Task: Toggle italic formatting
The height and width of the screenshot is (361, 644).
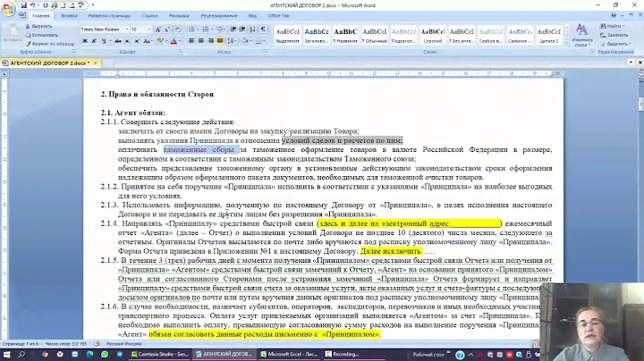Action: tap(93, 41)
